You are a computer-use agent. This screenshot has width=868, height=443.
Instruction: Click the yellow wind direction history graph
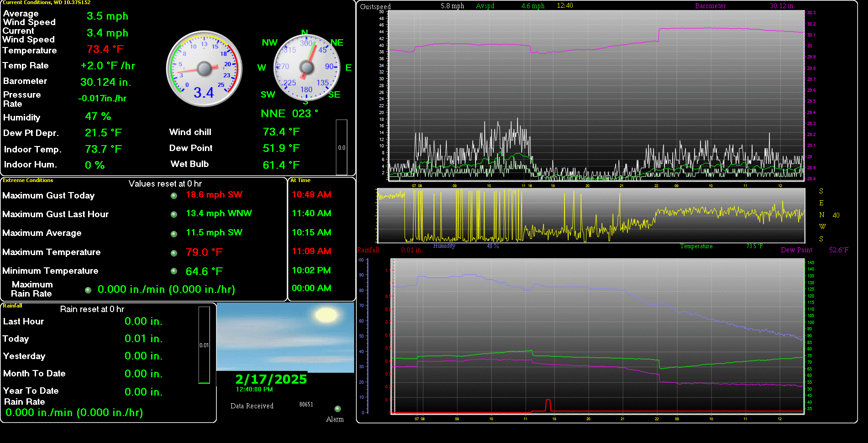pyautogui.click(x=591, y=215)
